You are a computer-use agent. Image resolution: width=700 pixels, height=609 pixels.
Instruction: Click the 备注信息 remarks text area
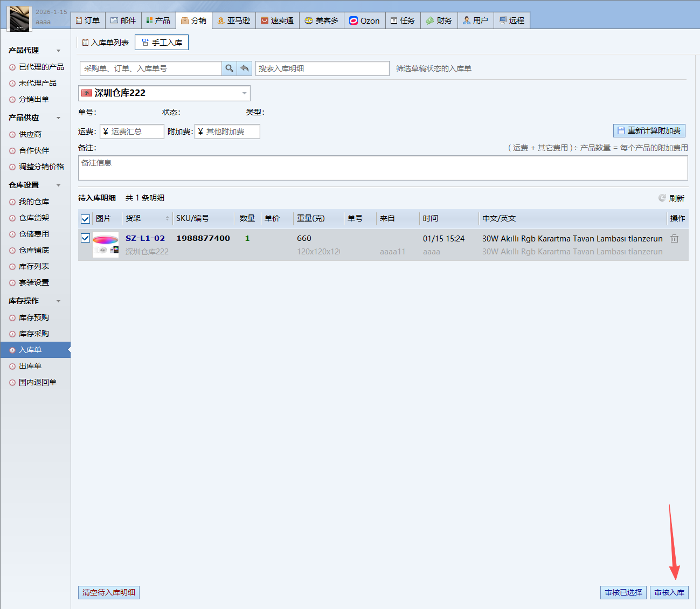coord(383,168)
